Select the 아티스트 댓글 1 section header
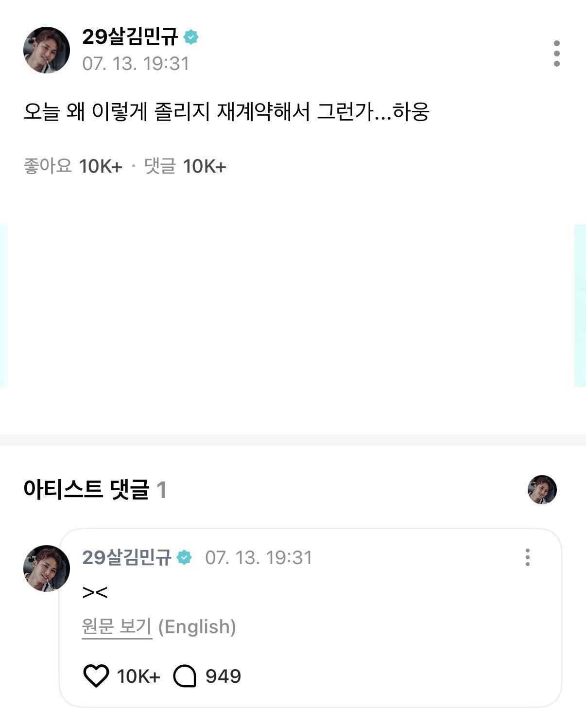 pos(95,490)
